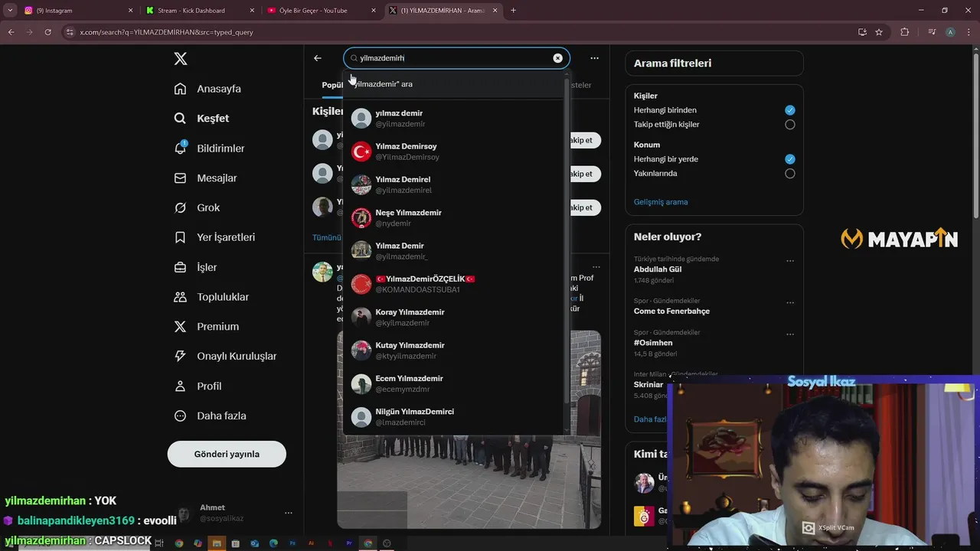Image resolution: width=980 pixels, height=551 pixels.
Task: Open the Come to Fenerbahçe trend
Action: pos(671,311)
